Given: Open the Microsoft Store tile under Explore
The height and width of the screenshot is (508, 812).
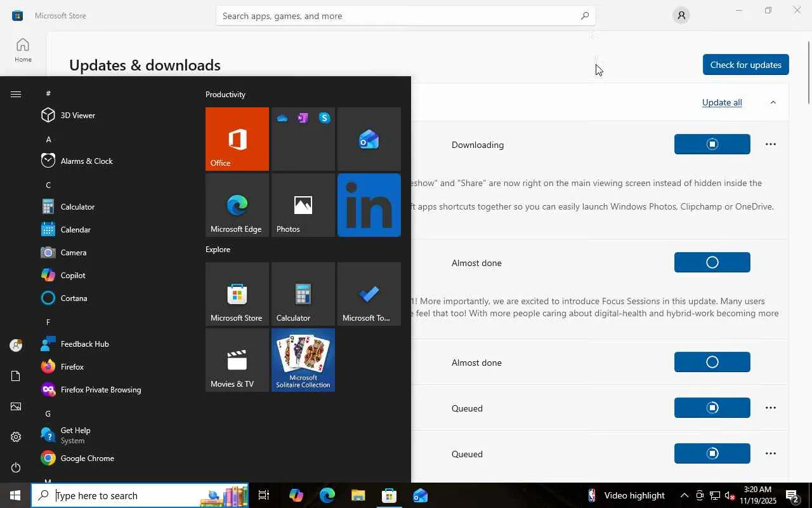Looking at the screenshot, I should 237,294.
